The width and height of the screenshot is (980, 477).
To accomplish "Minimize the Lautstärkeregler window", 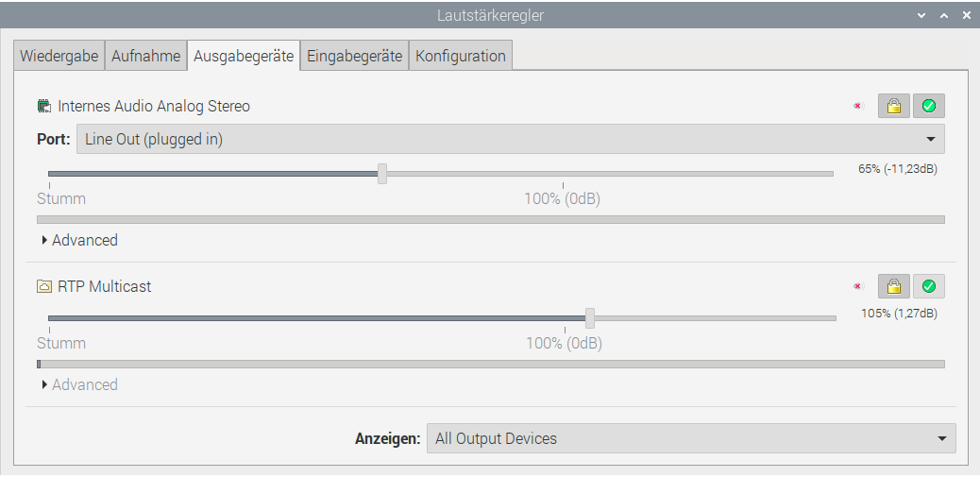I will 921,16.
